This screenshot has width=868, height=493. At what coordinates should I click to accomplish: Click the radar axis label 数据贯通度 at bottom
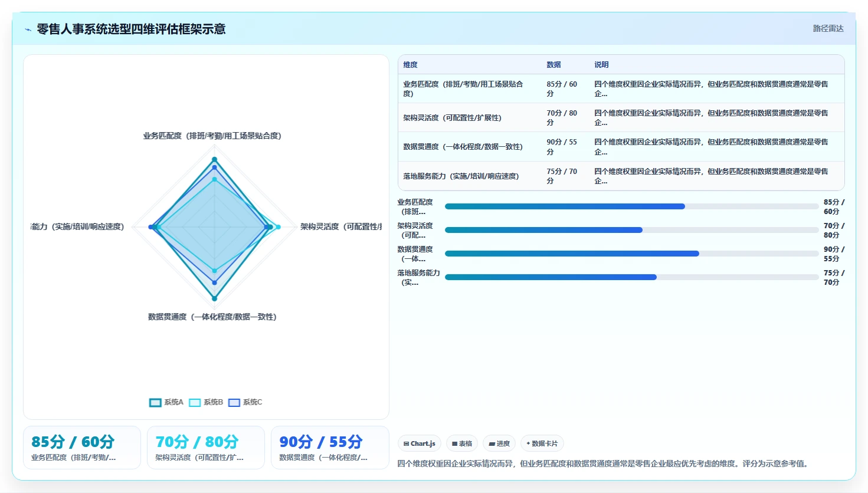point(212,317)
